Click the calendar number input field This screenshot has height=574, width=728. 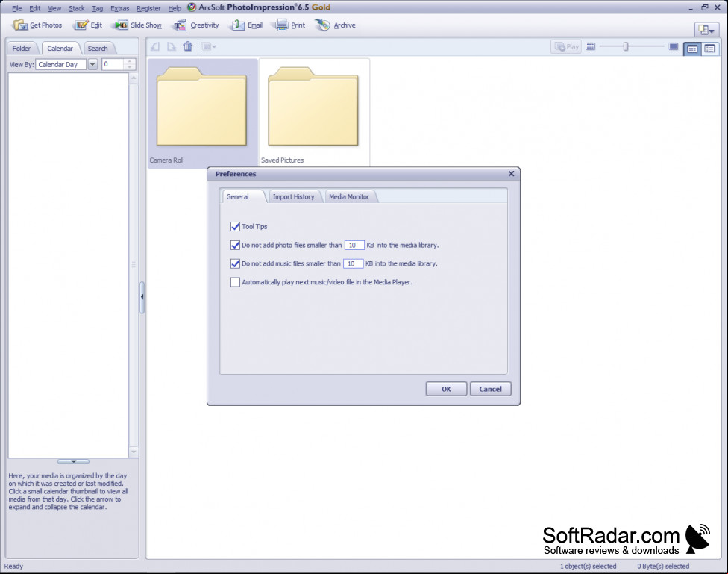[113, 65]
